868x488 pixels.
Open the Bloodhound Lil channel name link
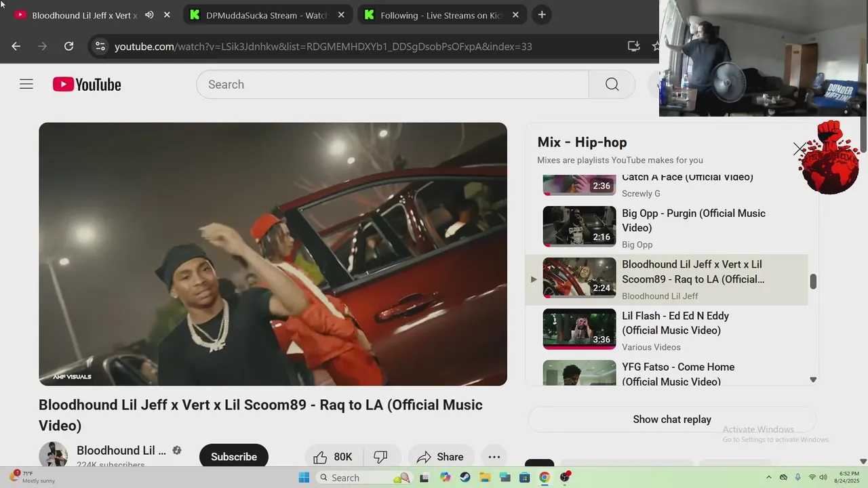point(121,451)
